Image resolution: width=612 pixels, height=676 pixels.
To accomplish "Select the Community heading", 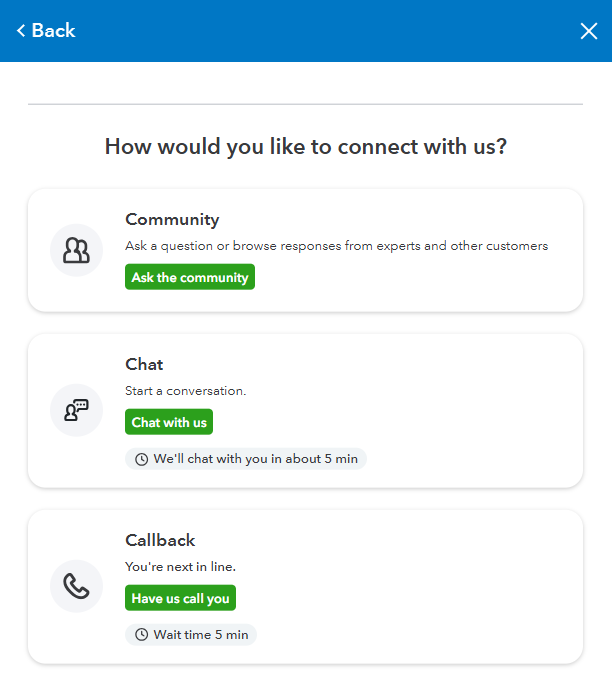I will [172, 220].
